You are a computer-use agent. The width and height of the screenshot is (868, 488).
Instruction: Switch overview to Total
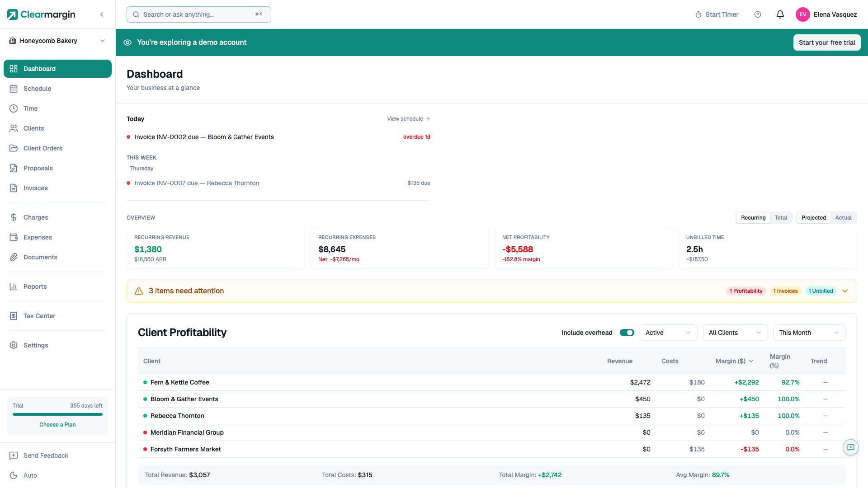click(x=781, y=218)
